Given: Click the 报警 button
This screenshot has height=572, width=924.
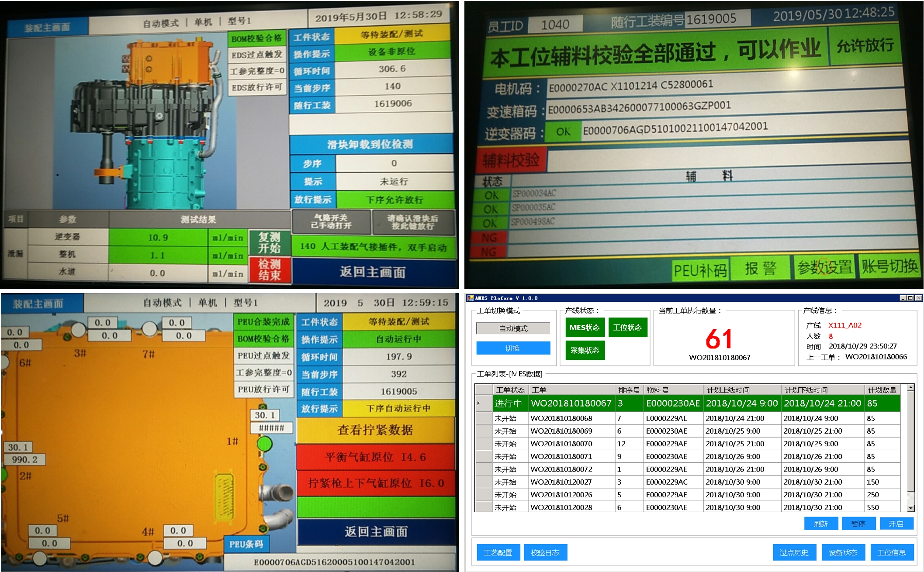Looking at the screenshot, I should coord(761,269).
